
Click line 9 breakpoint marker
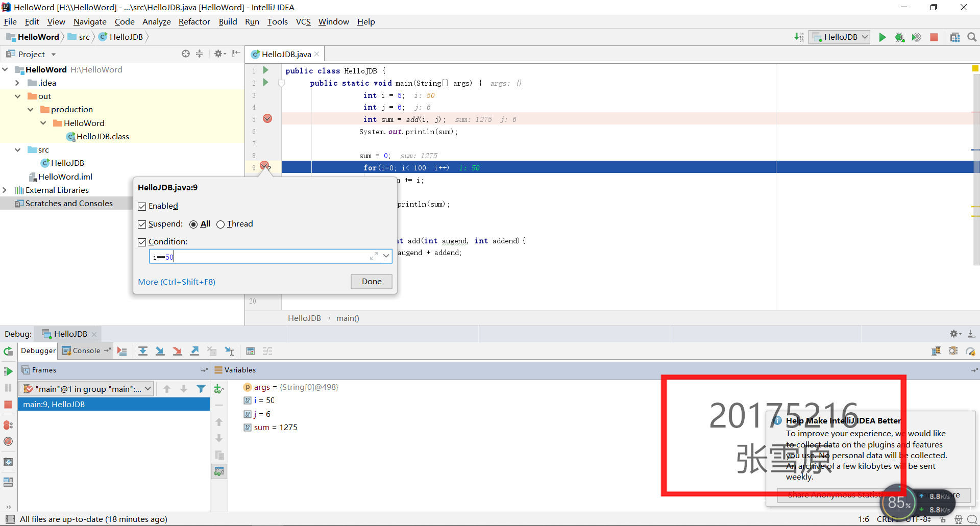tap(265, 166)
